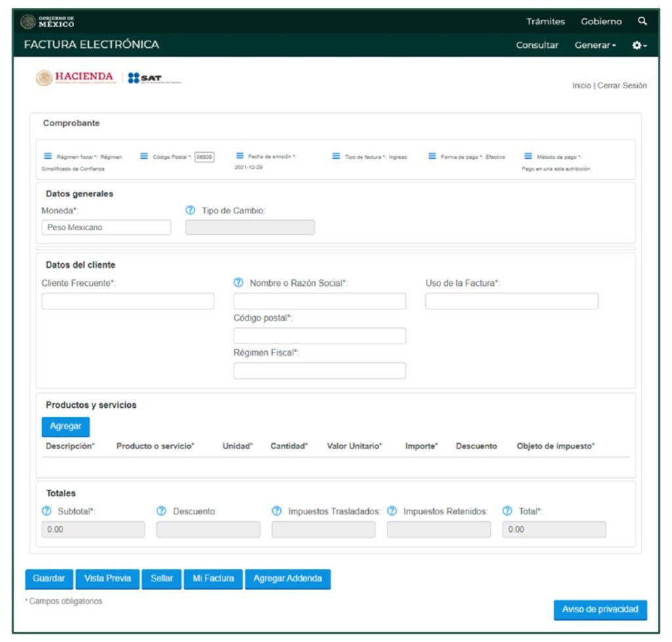The height and width of the screenshot is (642, 672).
Task: Click the Cerrar Sesión link
Action: 621,86
